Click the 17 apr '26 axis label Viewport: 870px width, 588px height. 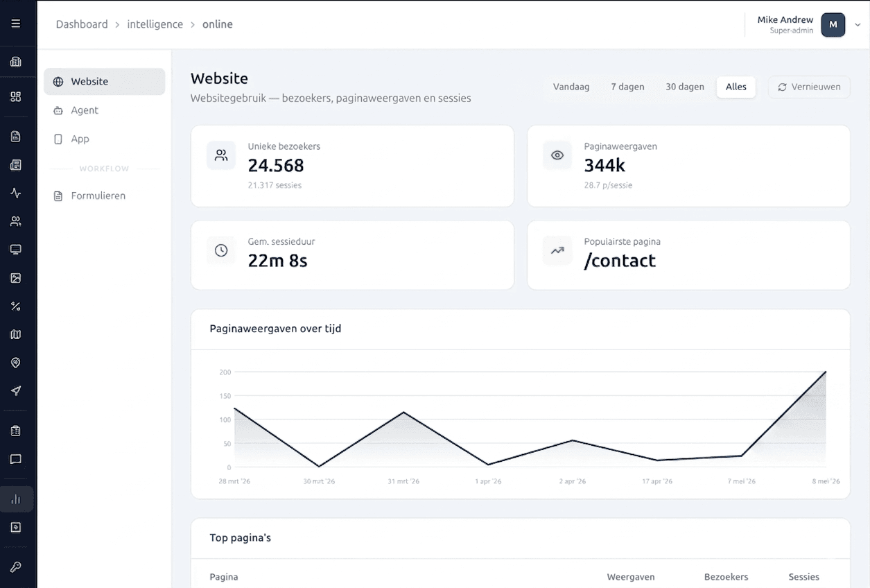[x=657, y=481]
